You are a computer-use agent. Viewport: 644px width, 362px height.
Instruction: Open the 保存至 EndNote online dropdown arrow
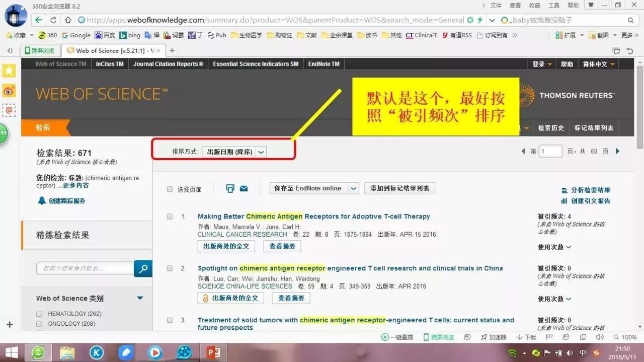(354, 188)
